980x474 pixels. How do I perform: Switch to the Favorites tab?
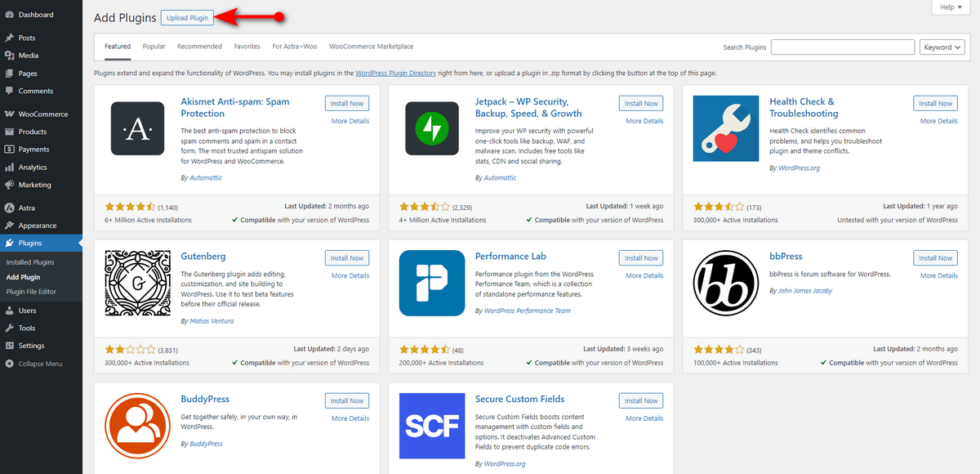pos(247,47)
